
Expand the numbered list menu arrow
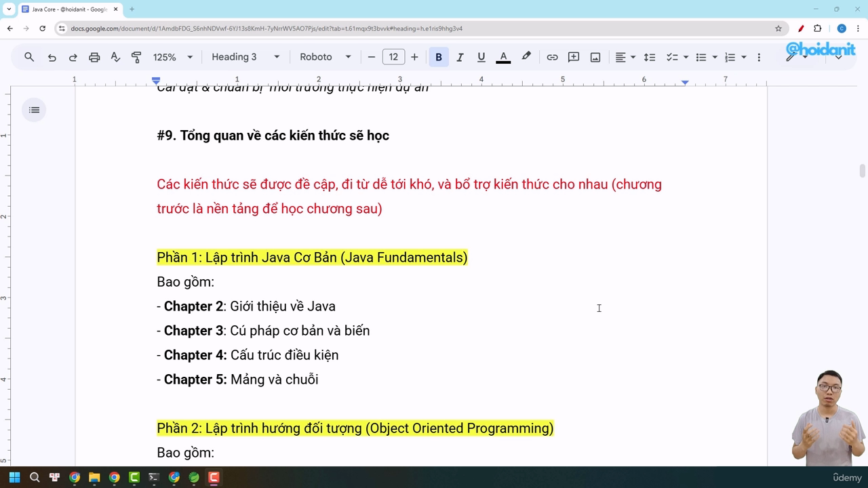tap(744, 57)
